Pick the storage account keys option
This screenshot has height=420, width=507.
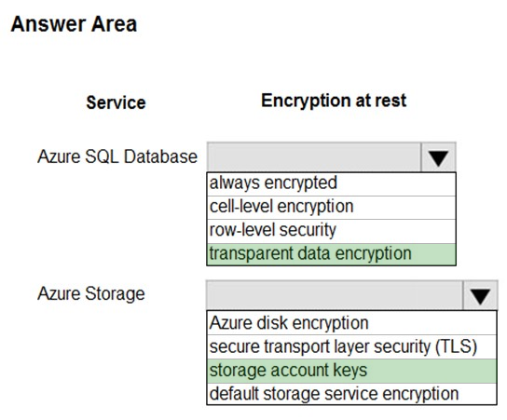pos(351,371)
